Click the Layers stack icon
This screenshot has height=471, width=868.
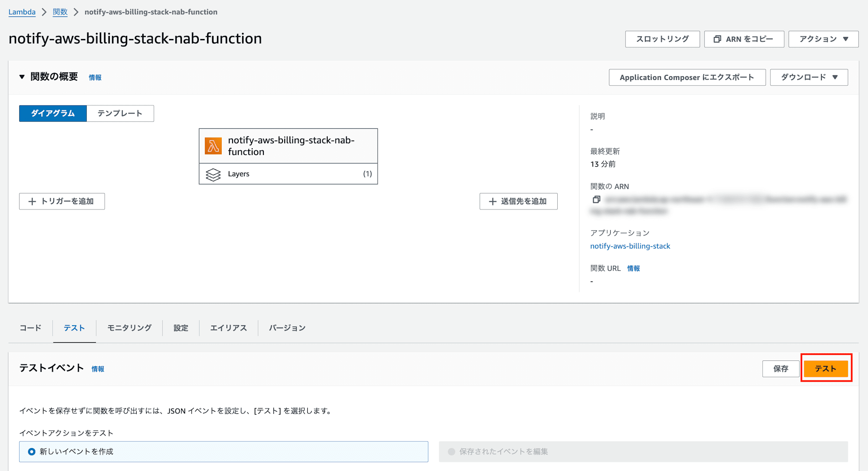[x=213, y=174]
